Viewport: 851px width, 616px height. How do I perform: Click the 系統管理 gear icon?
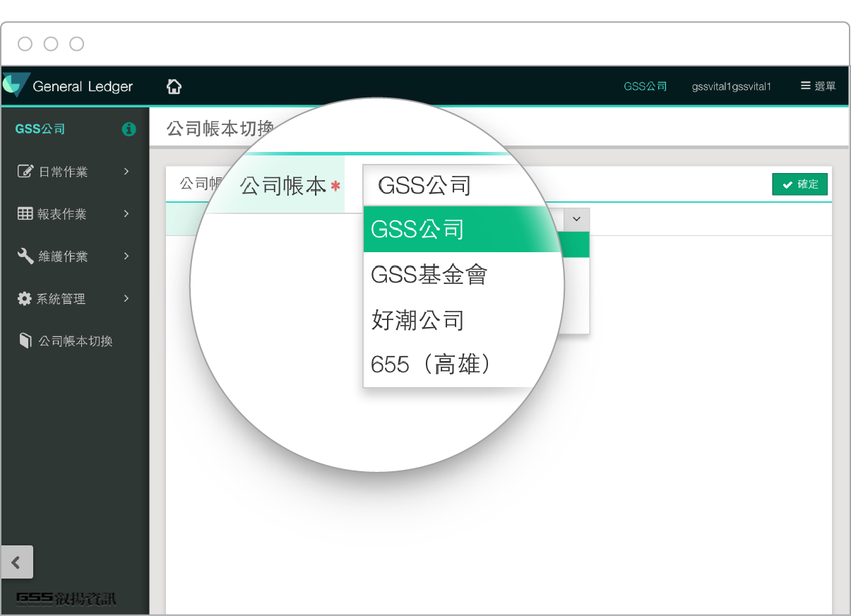coord(25,298)
